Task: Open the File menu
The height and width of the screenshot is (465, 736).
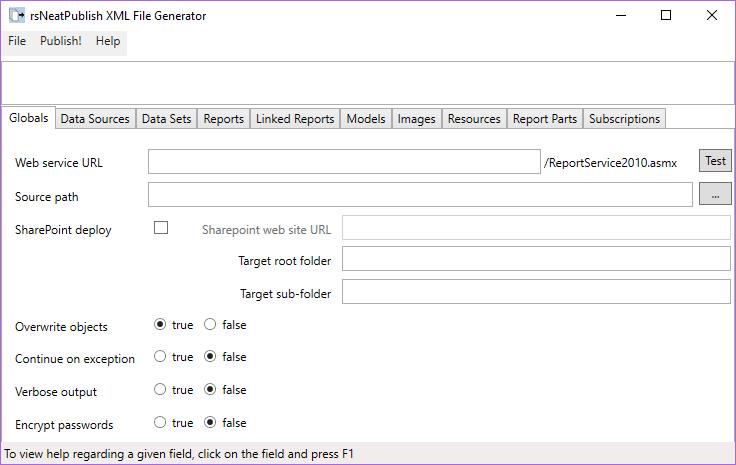Action: (17, 41)
